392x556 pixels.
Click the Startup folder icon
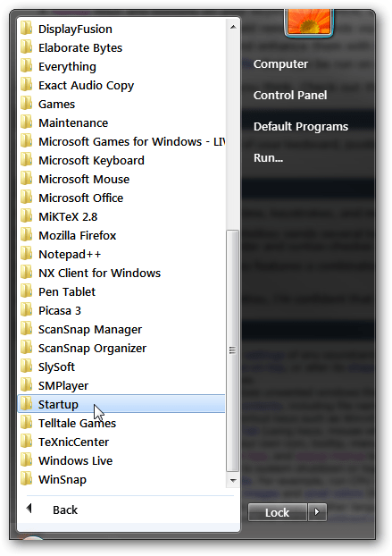click(27, 404)
